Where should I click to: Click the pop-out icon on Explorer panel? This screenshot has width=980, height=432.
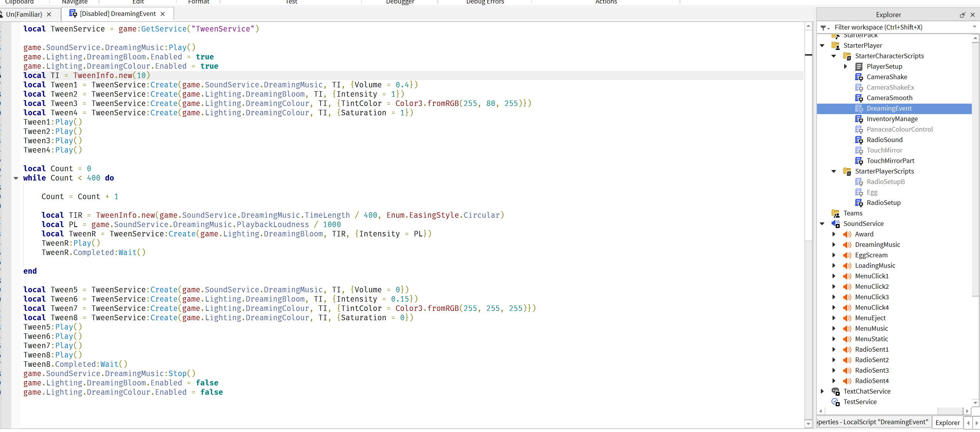pos(963,15)
